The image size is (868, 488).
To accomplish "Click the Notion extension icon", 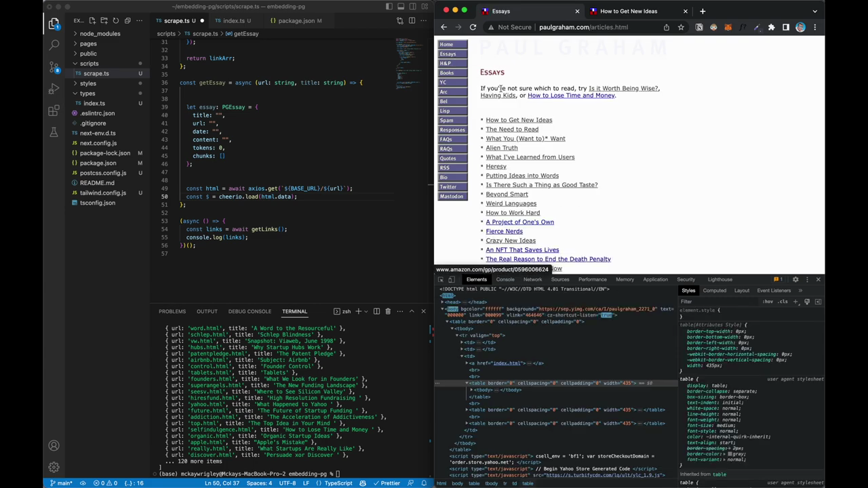I will coord(699,27).
